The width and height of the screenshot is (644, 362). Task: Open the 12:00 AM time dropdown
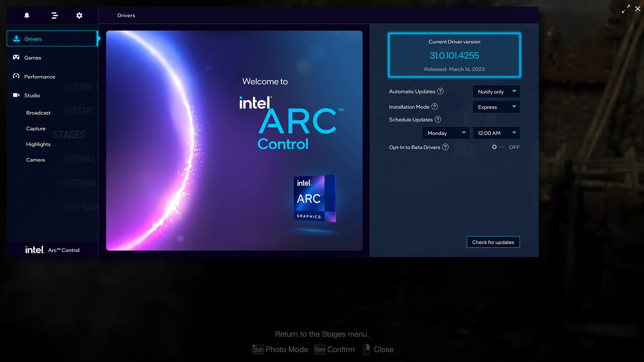[496, 133]
